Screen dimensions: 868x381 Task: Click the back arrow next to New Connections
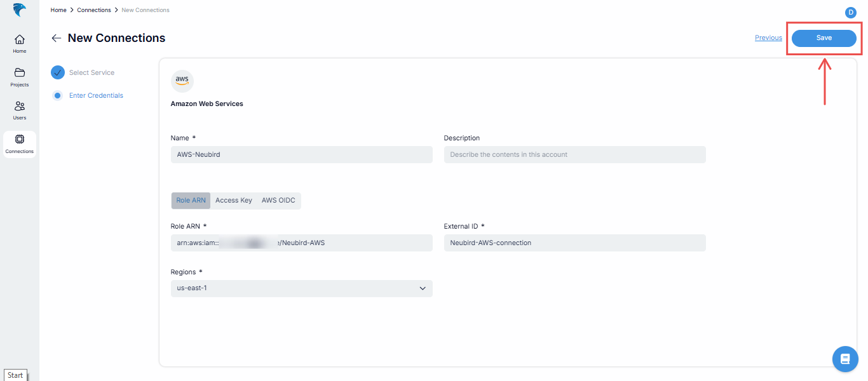57,38
